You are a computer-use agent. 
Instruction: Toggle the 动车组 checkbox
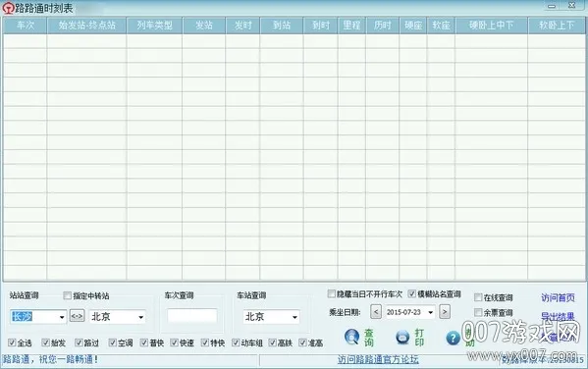236,343
